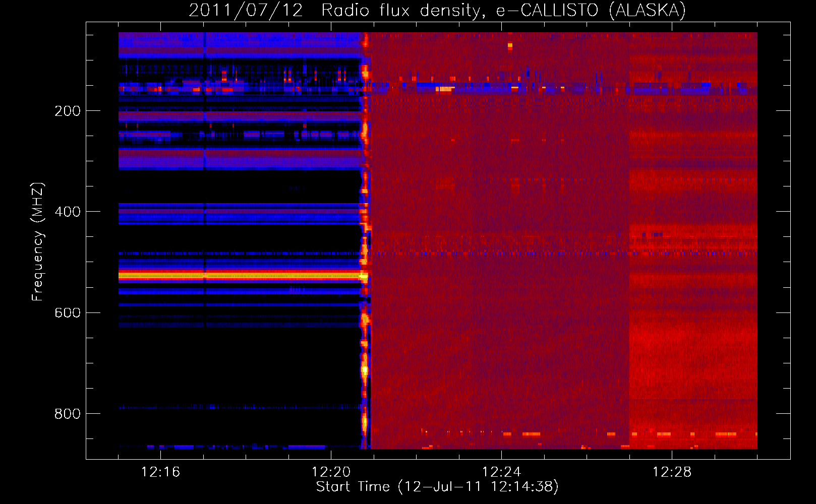Screen dimensions: 816x504
Task: Click the 12:20 time tick label
Action: (x=331, y=472)
